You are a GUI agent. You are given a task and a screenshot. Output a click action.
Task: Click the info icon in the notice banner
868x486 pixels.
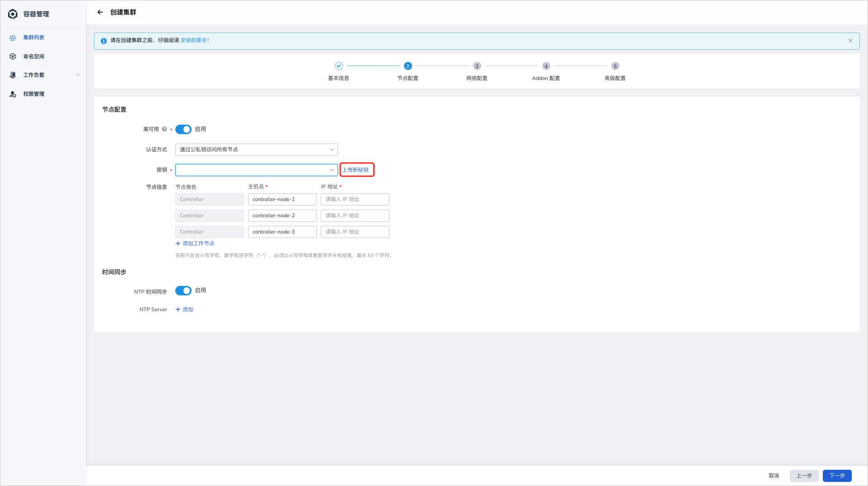pyautogui.click(x=103, y=41)
